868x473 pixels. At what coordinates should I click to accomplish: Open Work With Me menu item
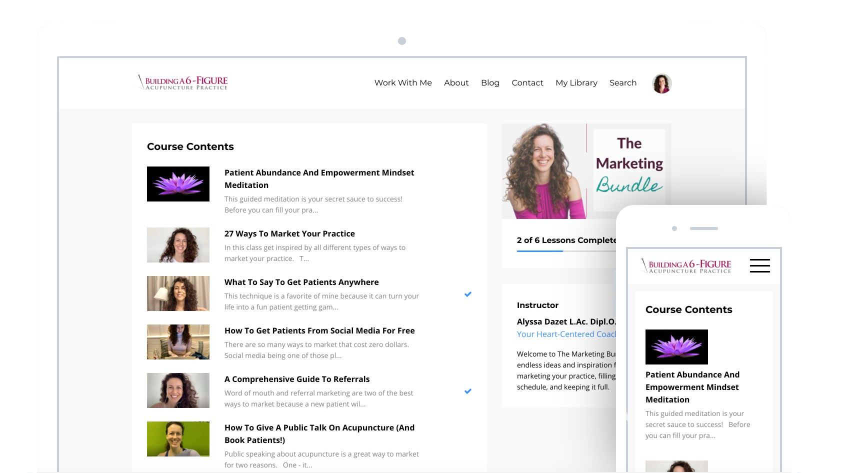click(x=403, y=83)
